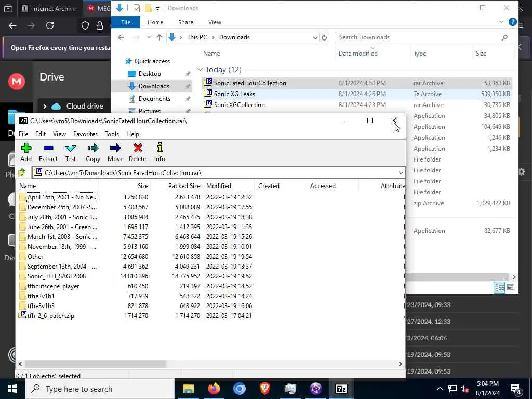The image size is (532, 399).
Task: Show hidden system tray icons
Action: [x=440, y=389]
